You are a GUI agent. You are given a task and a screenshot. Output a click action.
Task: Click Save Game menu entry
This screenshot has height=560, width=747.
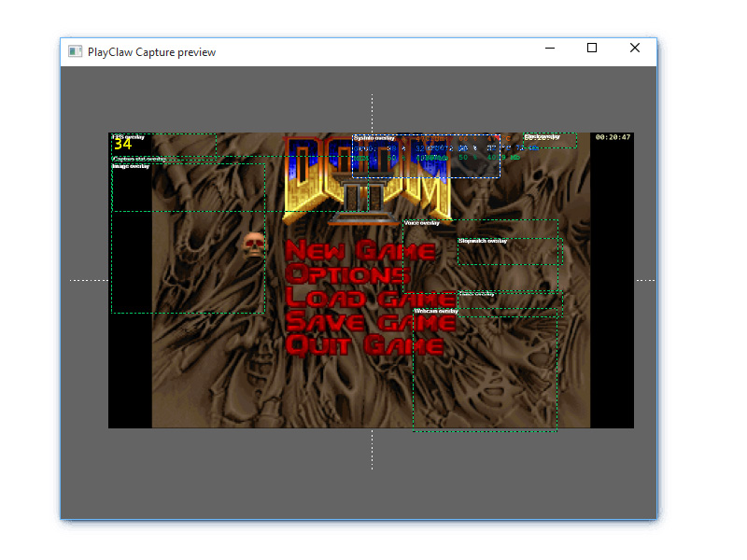(x=371, y=322)
